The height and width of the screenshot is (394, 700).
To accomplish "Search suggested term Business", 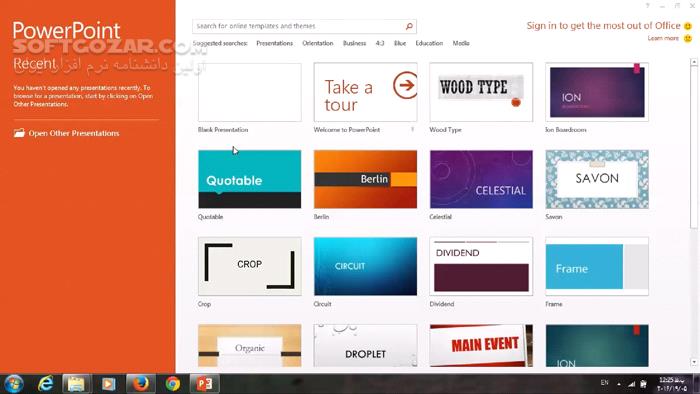I will (x=354, y=43).
